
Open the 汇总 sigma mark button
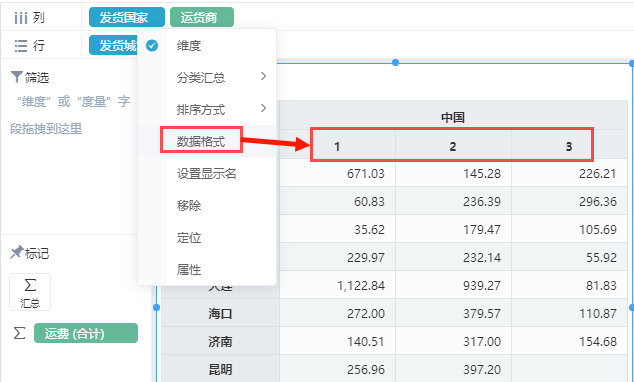30,292
